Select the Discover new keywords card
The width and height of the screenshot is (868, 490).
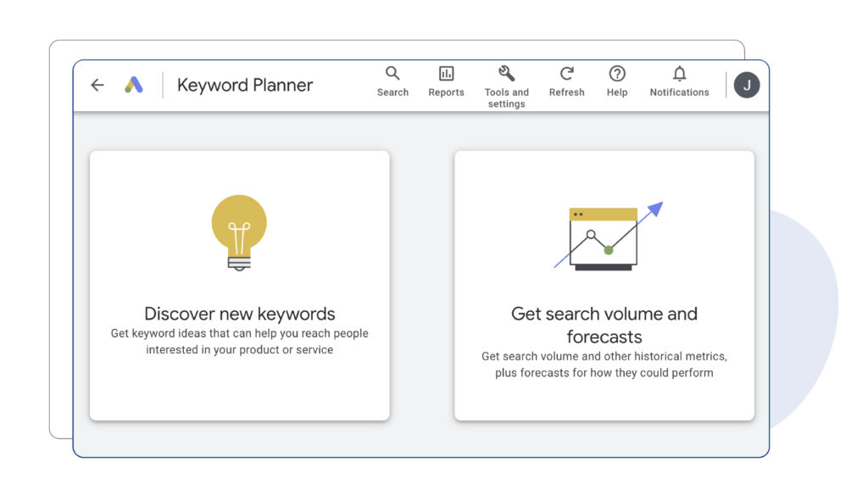240,286
